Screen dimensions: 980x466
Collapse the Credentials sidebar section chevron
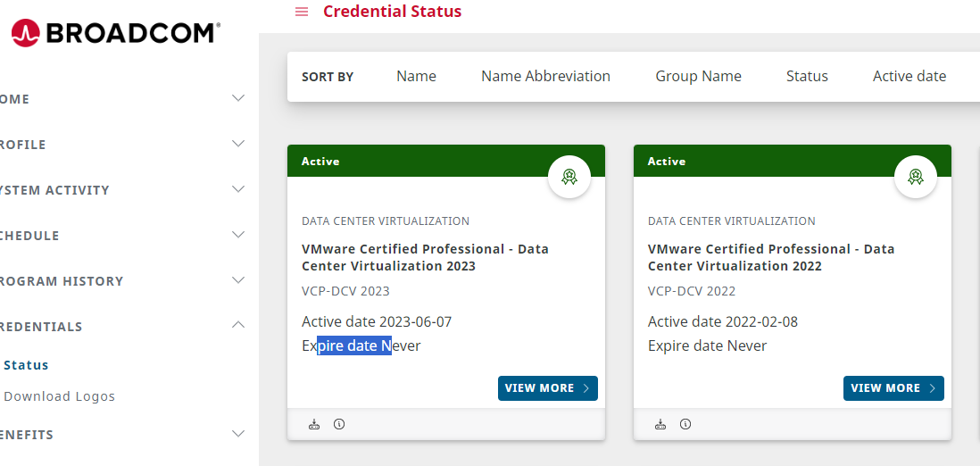pyautogui.click(x=238, y=325)
